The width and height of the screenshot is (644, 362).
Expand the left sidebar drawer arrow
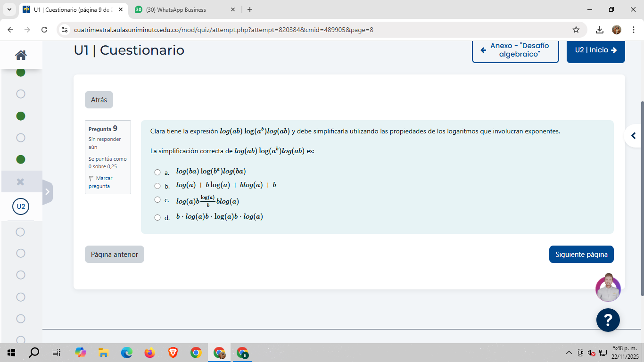[x=47, y=192]
